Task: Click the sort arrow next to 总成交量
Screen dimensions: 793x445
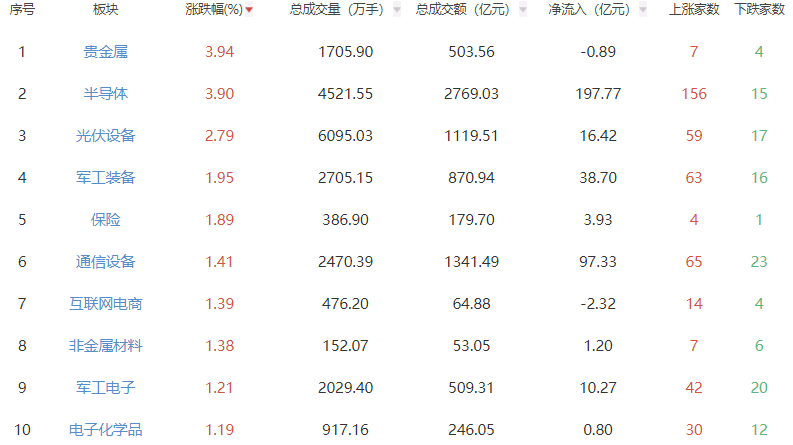Action: [x=398, y=10]
